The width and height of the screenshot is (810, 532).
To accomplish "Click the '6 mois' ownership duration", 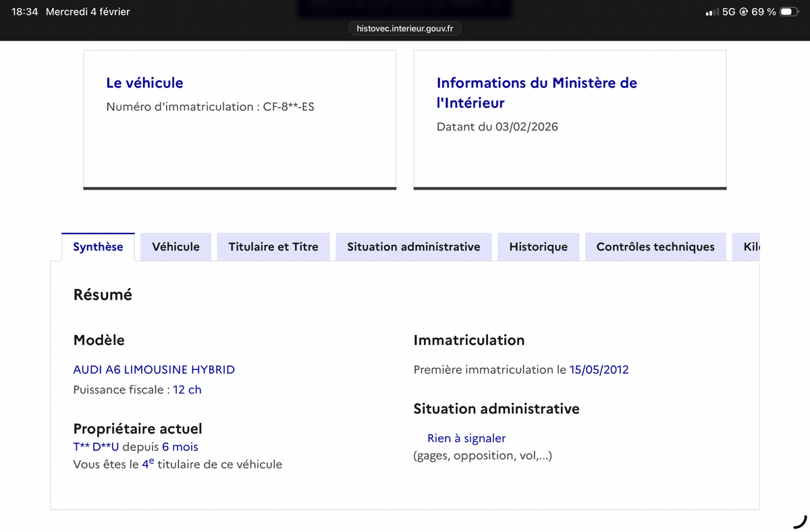I will point(180,447).
